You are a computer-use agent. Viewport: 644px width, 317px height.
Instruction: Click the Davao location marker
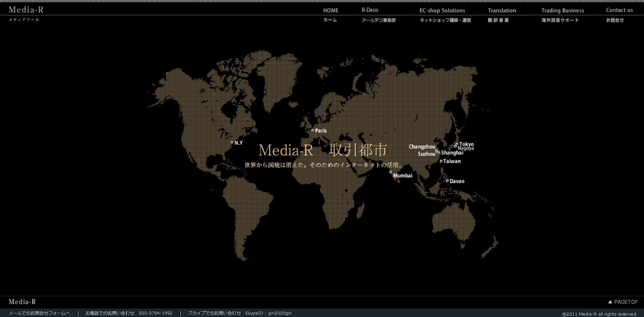(447, 181)
